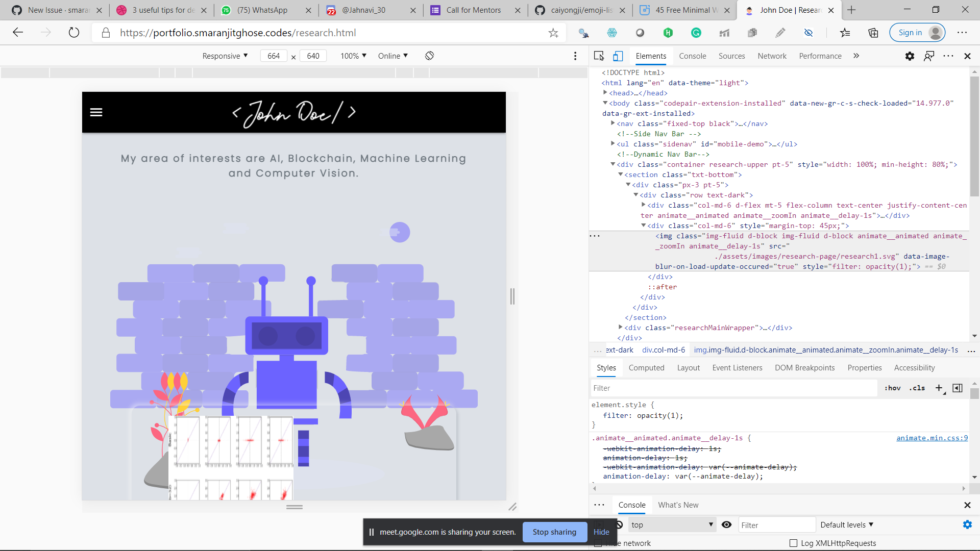Switch to the Console tab

(693, 56)
